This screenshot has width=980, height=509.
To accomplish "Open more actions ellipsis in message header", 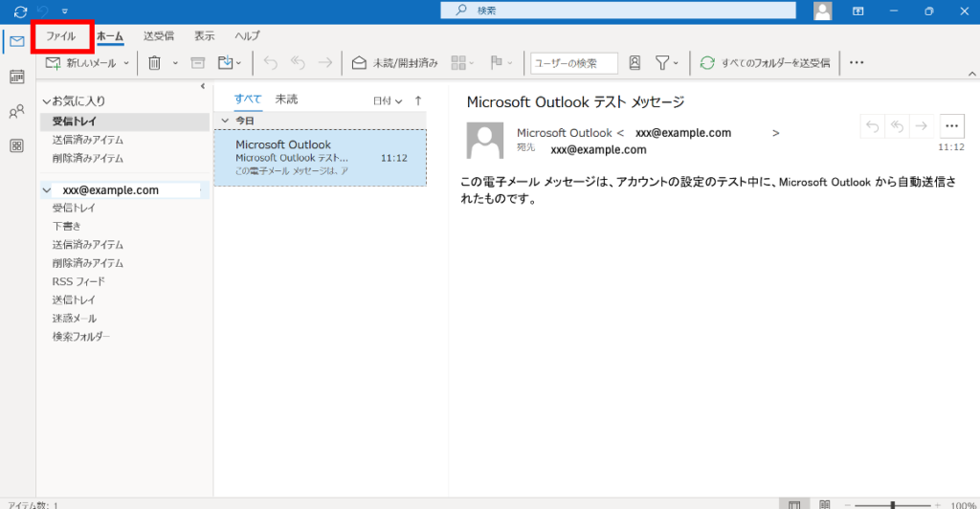I will tap(950, 126).
